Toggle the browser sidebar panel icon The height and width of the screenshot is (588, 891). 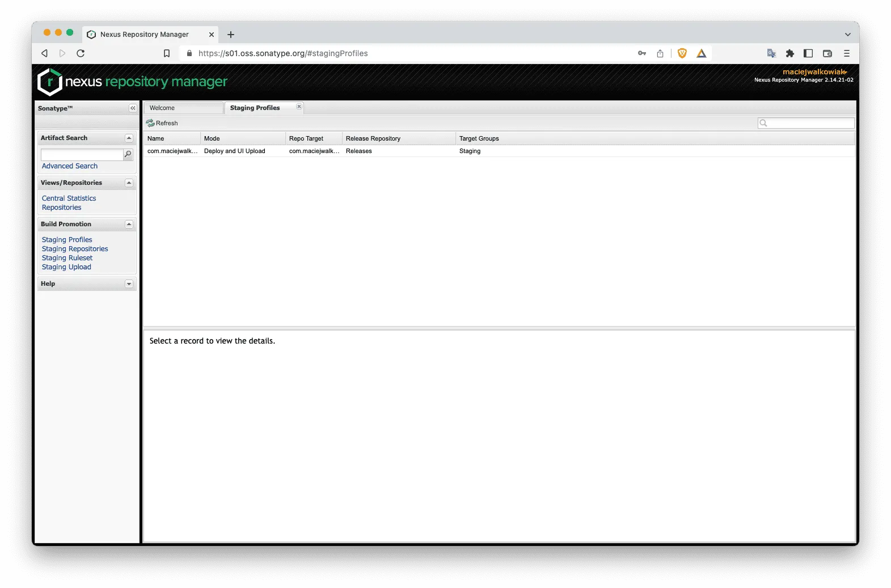tap(808, 53)
